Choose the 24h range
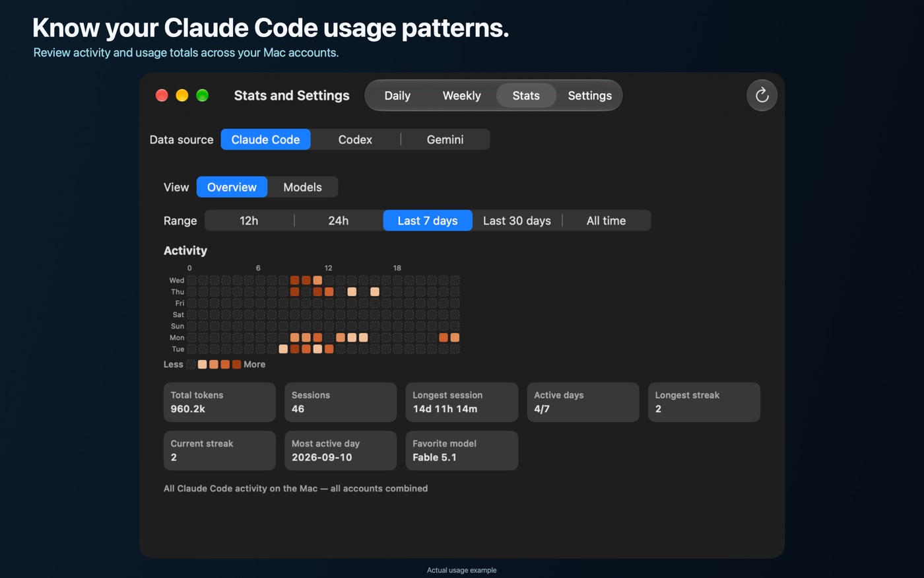The width and height of the screenshot is (924, 578). tap(338, 221)
